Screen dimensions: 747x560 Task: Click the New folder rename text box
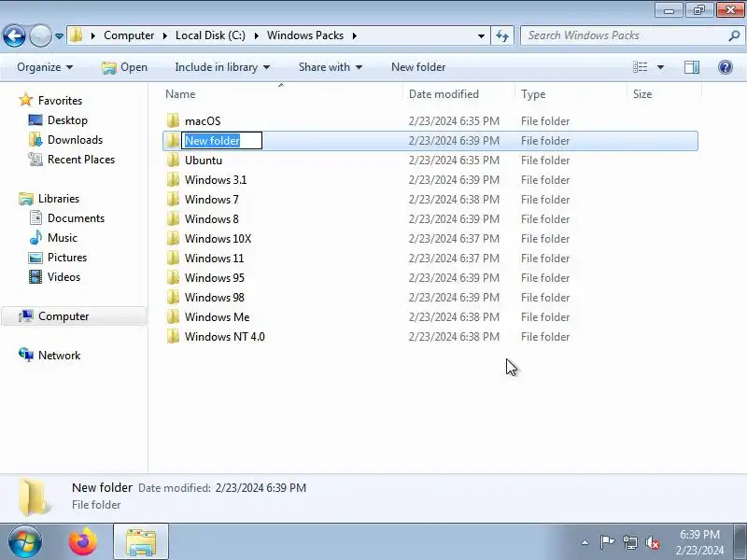tap(221, 141)
